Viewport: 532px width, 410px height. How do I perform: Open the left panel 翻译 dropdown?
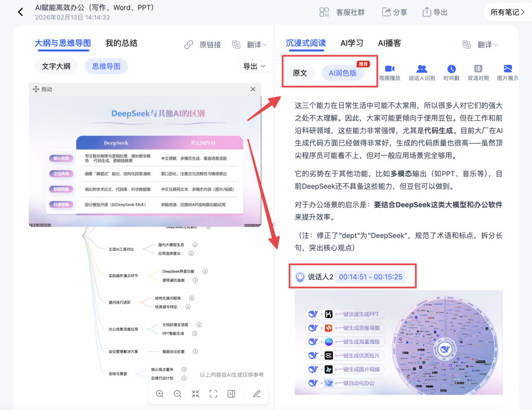250,44
